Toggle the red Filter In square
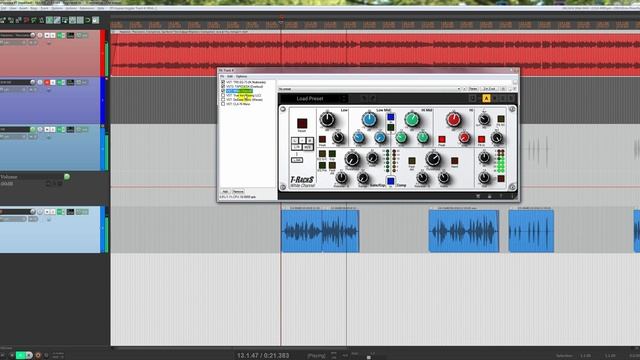 481,139
